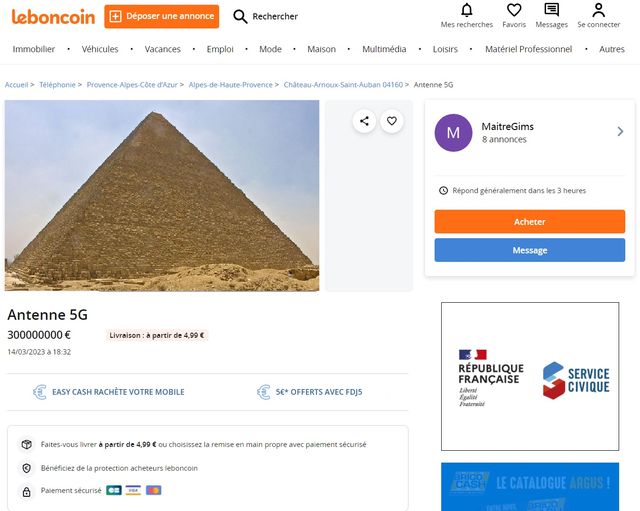Viewport: 640px width, 511px height.
Task: Click the share icon on the photo
Action: (x=364, y=121)
